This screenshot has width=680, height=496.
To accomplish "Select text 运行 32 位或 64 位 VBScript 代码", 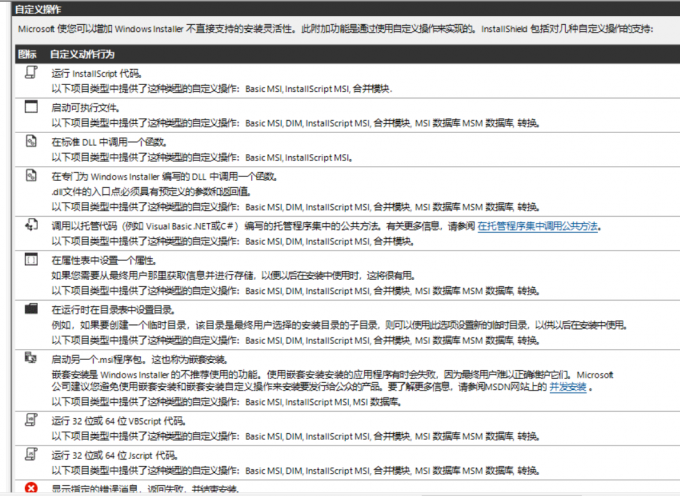I will click(x=118, y=421).
